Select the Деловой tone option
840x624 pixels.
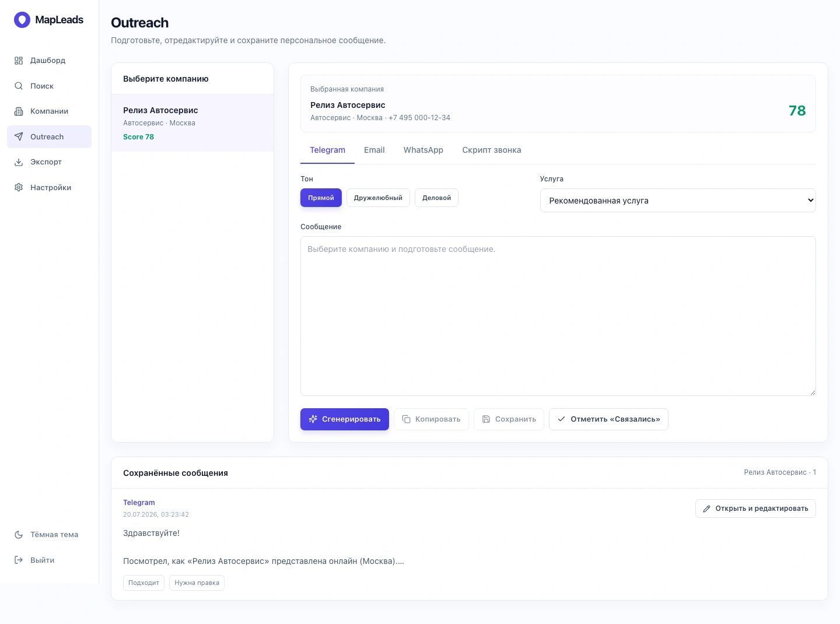tap(436, 198)
